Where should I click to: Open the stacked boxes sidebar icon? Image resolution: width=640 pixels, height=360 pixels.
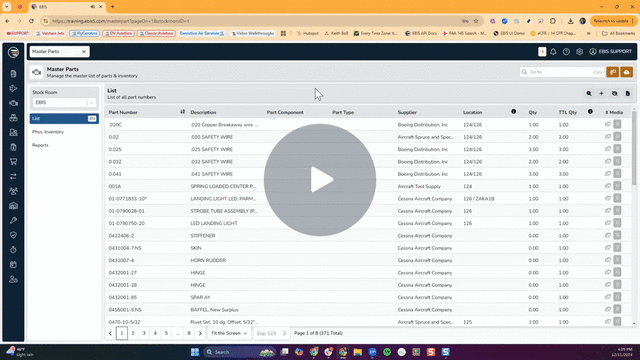(x=13, y=118)
